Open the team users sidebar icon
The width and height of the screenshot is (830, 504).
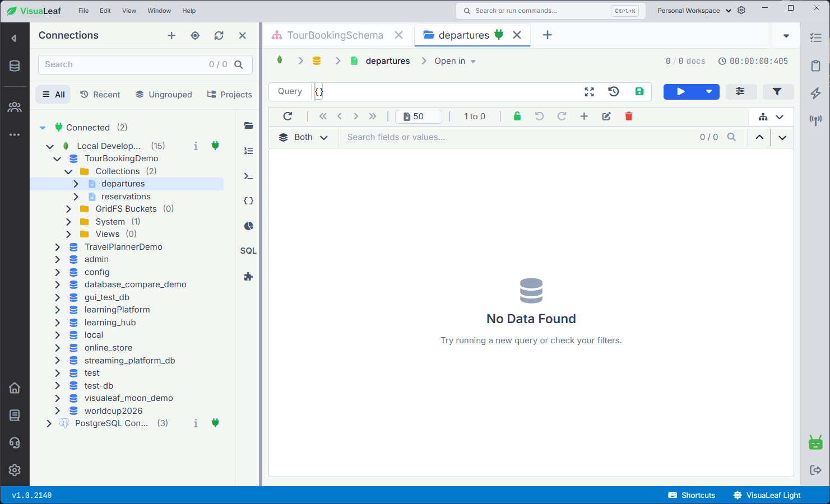pos(15,106)
